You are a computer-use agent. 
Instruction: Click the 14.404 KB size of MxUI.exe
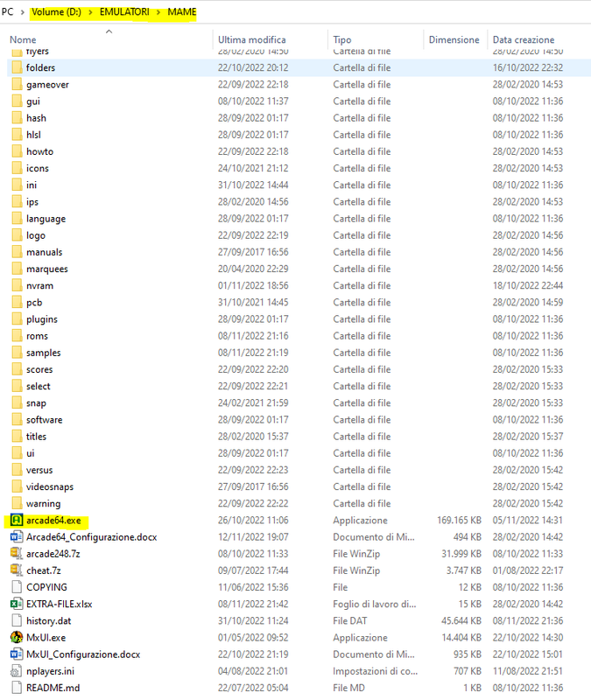click(461, 638)
